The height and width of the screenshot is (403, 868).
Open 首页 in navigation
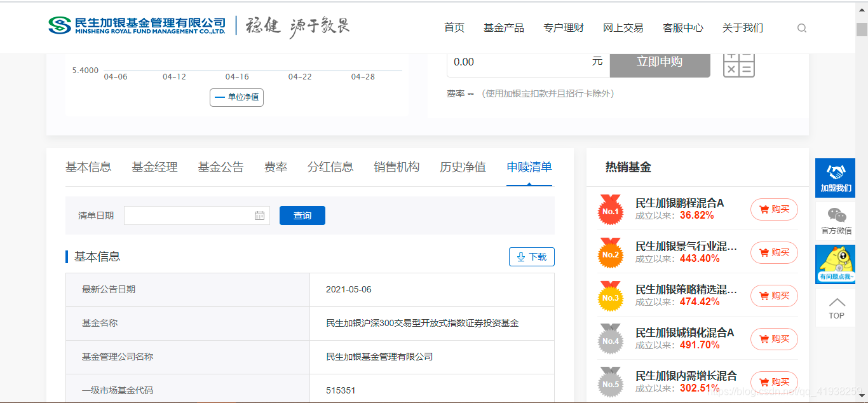pyautogui.click(x=454, y=28)
